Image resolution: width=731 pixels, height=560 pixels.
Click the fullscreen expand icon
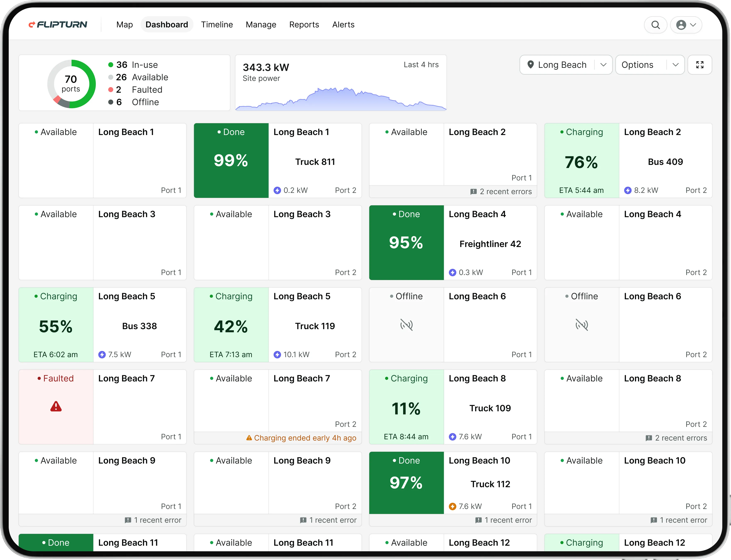pos(700,65)
